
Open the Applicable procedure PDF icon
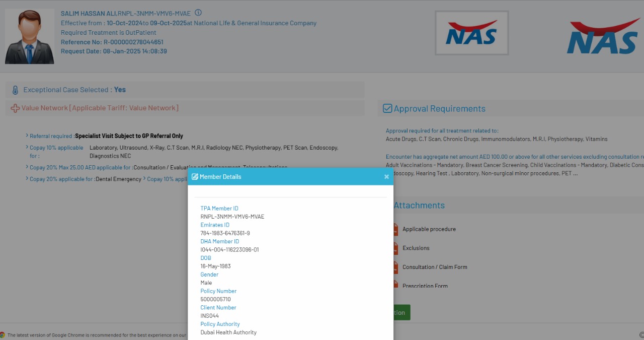(395, 229)
